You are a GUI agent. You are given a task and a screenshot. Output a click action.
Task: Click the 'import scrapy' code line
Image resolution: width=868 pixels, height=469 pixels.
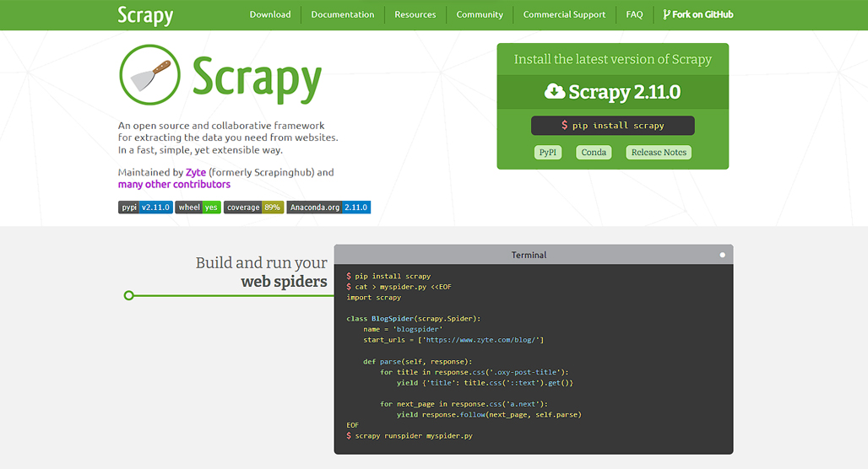374,298
